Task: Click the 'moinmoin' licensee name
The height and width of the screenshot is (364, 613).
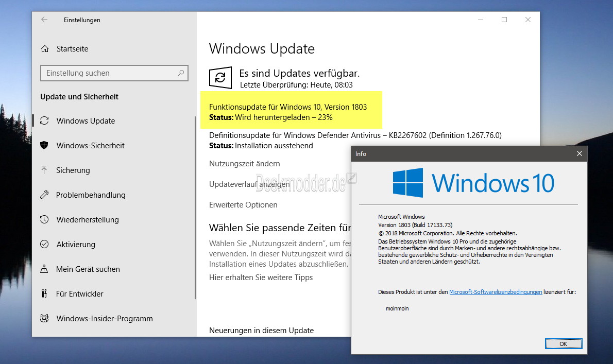Action: [x=397, y=308]
